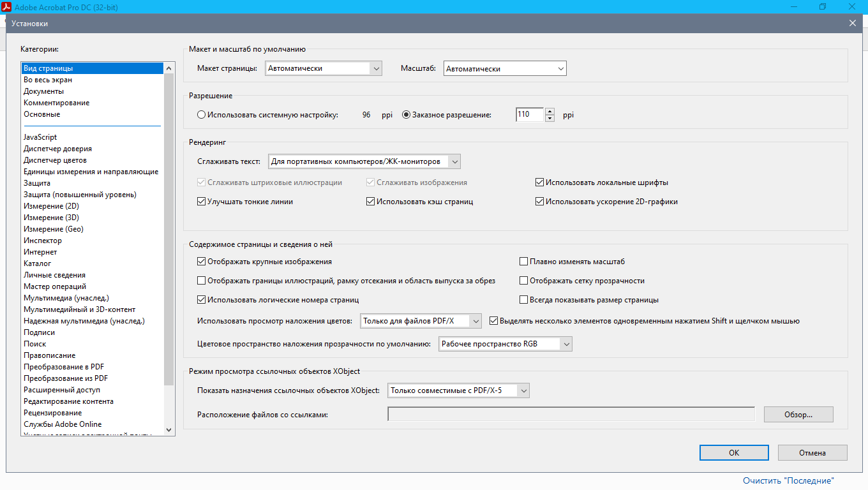Click categories list scroll down arrow
Screen dimensions: 868x490
(x=169, y=430)
